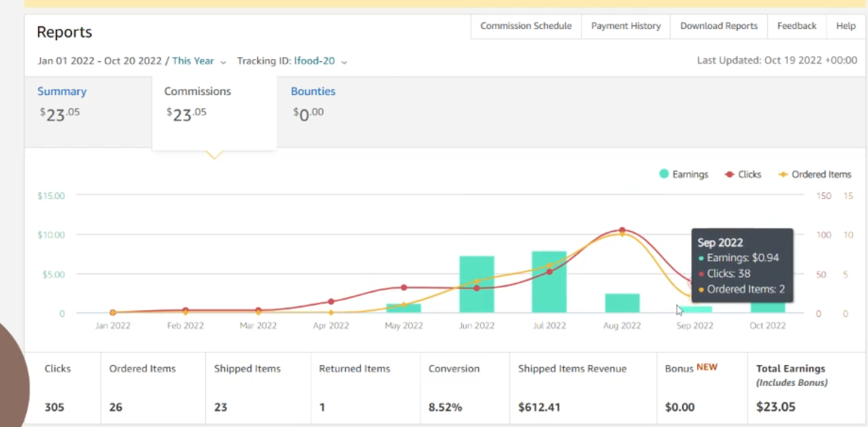The width and height of the screenshot is (868, 427).
Task: Click the "Oct 2022" x-axis label
Action: (768, 325)
